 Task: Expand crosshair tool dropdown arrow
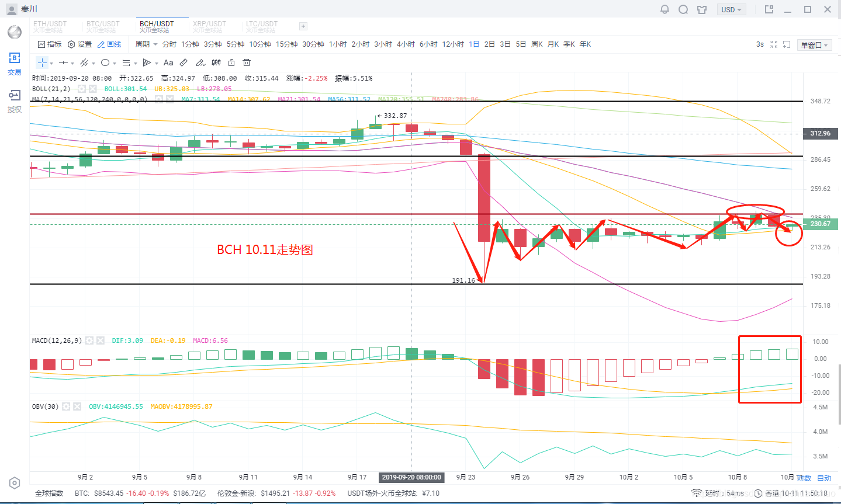coord(51,63)
